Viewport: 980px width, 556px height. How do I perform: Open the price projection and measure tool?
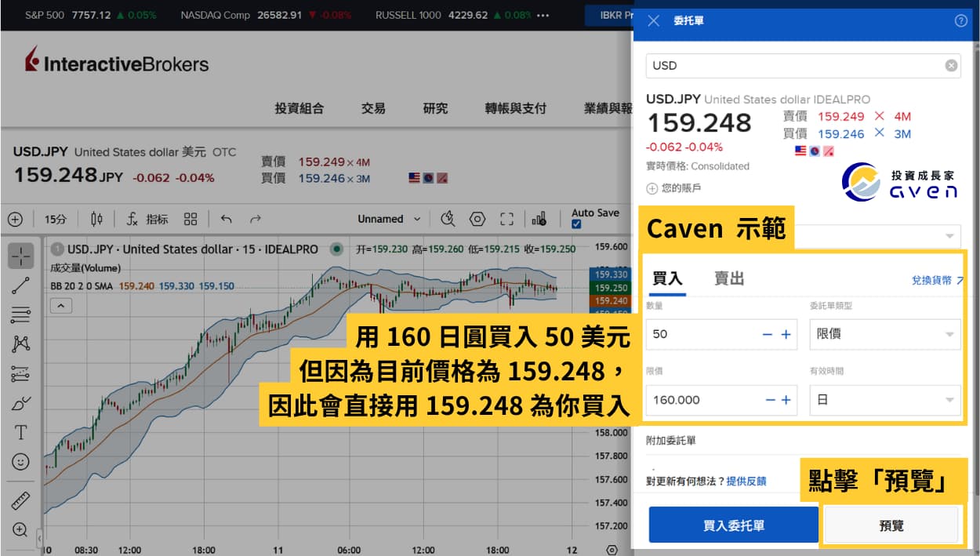21,374
